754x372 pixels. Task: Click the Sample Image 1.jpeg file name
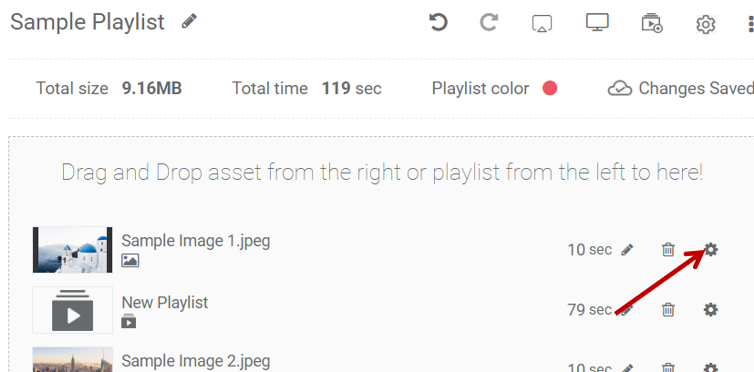(196, 241)
